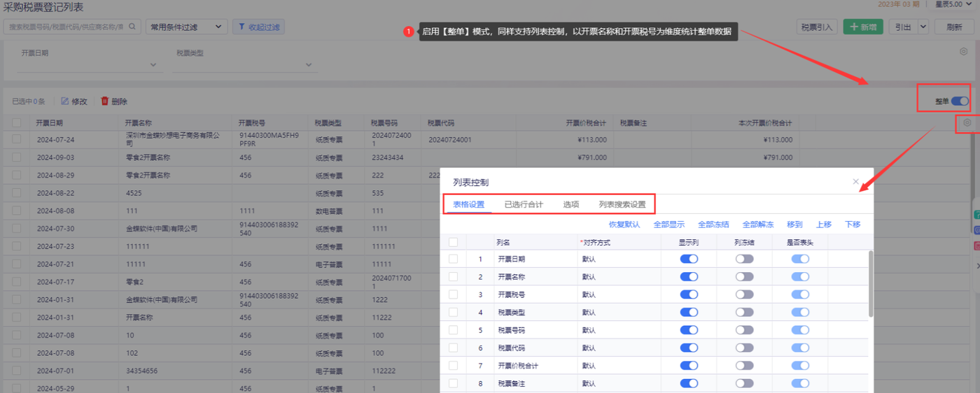Toggle 显示列 switch for 税票备注 row

coord(689,383)
